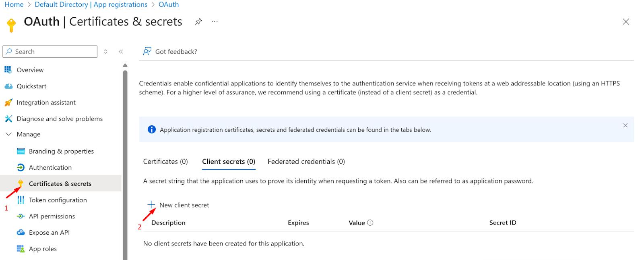Viewport: 644px width, 260px height.
Task: Click the Description column header
Action: (168, 223)
